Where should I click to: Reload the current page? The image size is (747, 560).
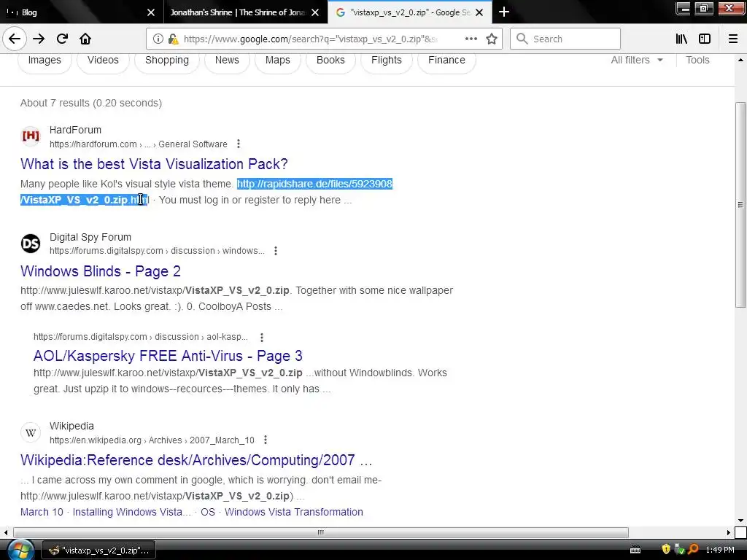[63, 39]
